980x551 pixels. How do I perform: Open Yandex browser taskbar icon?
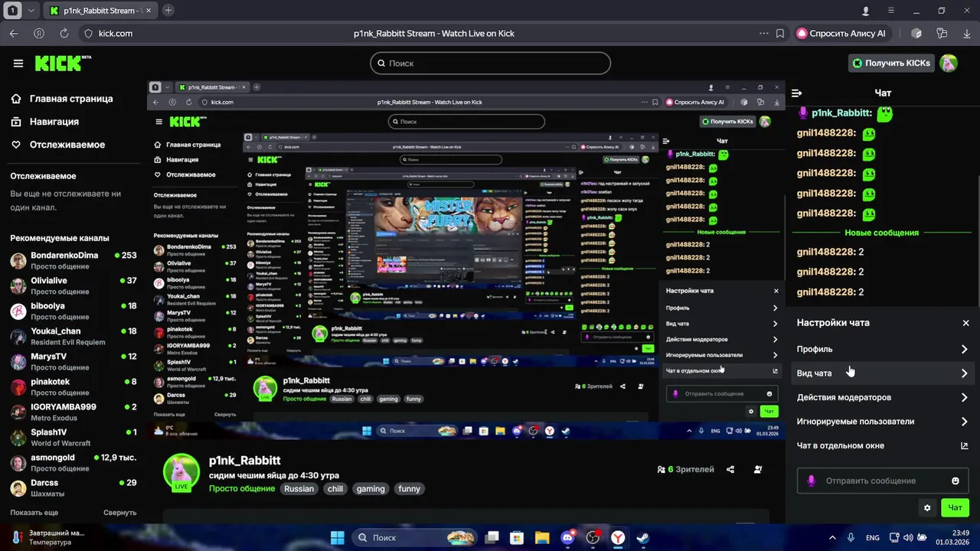click(618, 538)
